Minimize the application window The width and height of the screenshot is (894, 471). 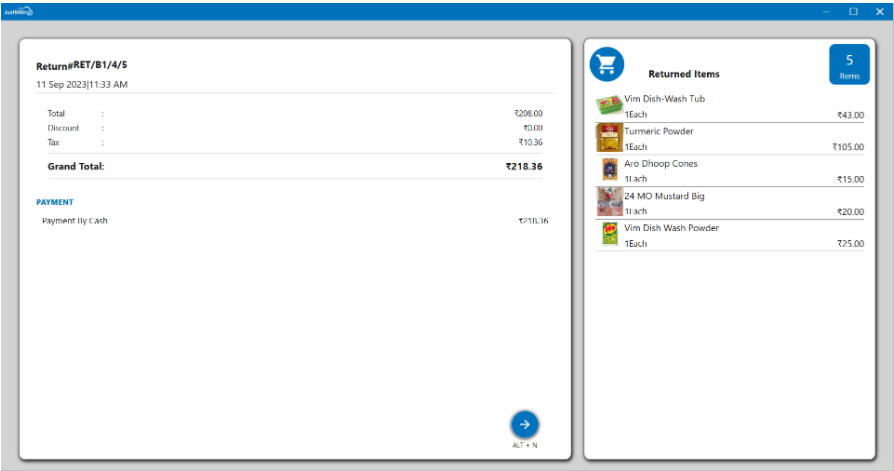point(826,11)
